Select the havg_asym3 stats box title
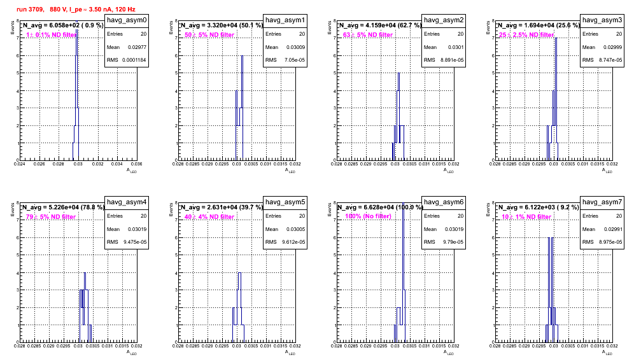Viewport: 634px width, 364px height. point(602,20)
